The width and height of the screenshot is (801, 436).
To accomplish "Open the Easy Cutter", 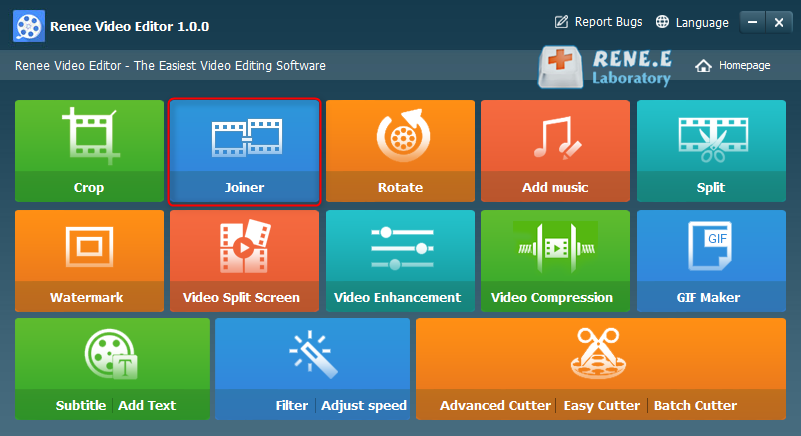I will point(602,406).
